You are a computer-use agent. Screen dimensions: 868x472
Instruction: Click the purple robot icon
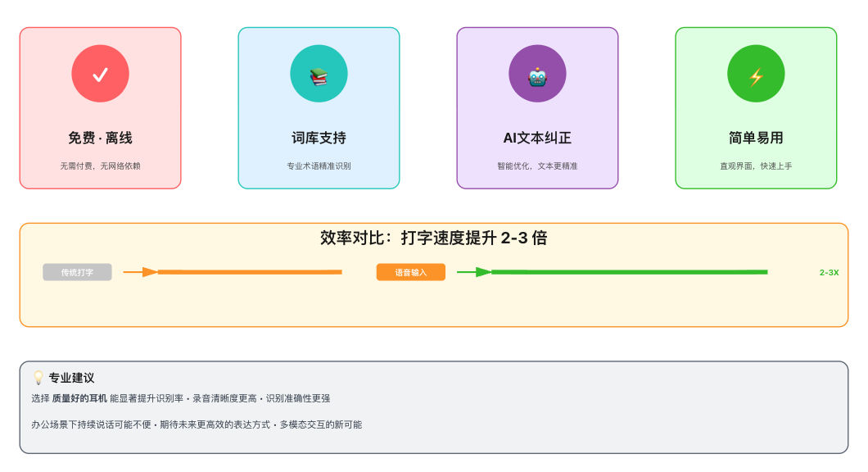click(x=537, y=75)
